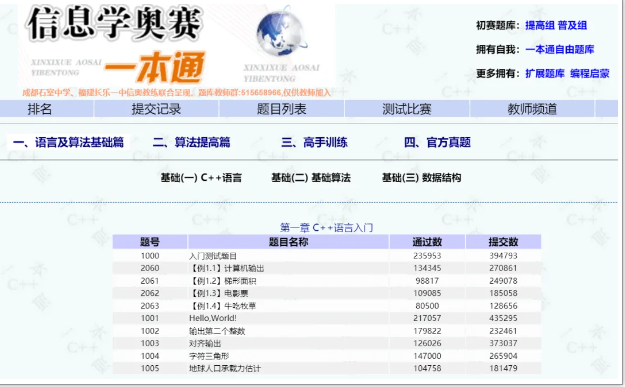
Task: Click submission count 270861
Action: click(503, 268)
